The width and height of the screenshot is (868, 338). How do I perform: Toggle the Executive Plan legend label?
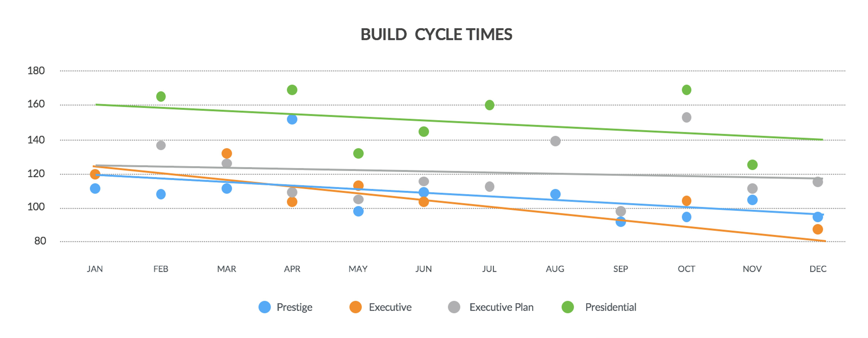tap(501, 307)
